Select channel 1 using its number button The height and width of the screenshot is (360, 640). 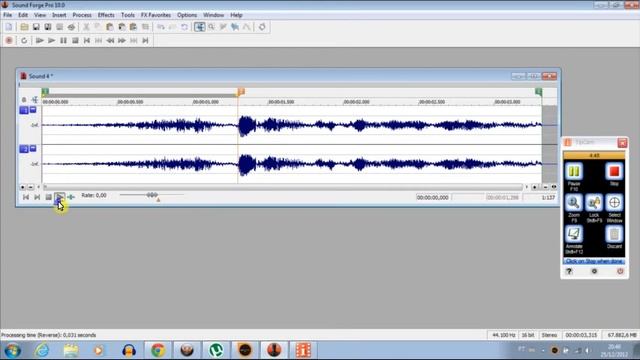24,110
